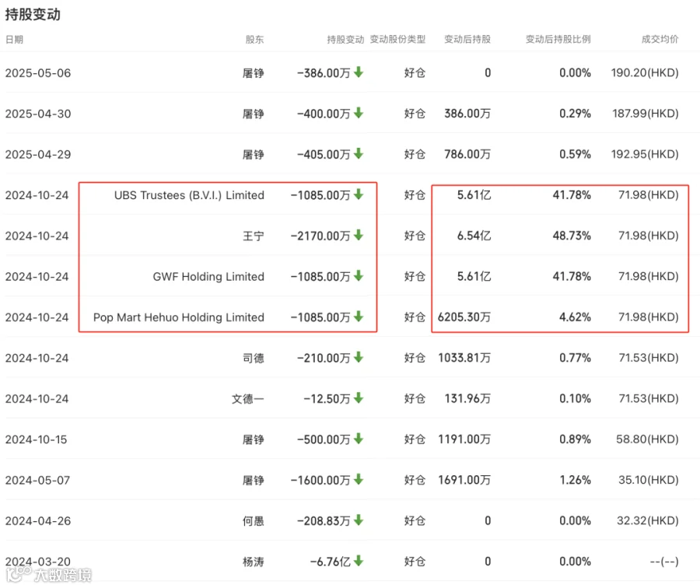Click the date 2025-05-06
The height and width of the screenshot is (588, 700).
coord(38,73)
